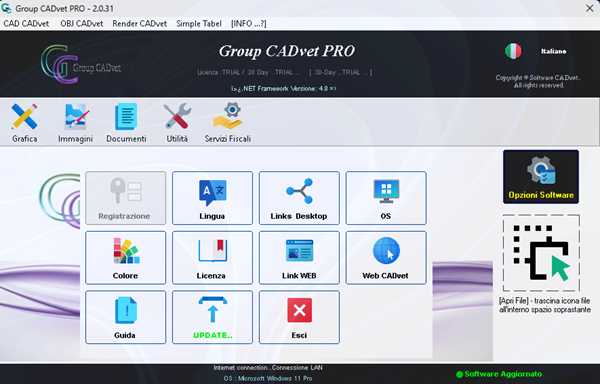Viewport: 600px width, 384px height.
Task: Open the Grafica toolbar section
Action: pyautogui.click(x=24, y=122)
